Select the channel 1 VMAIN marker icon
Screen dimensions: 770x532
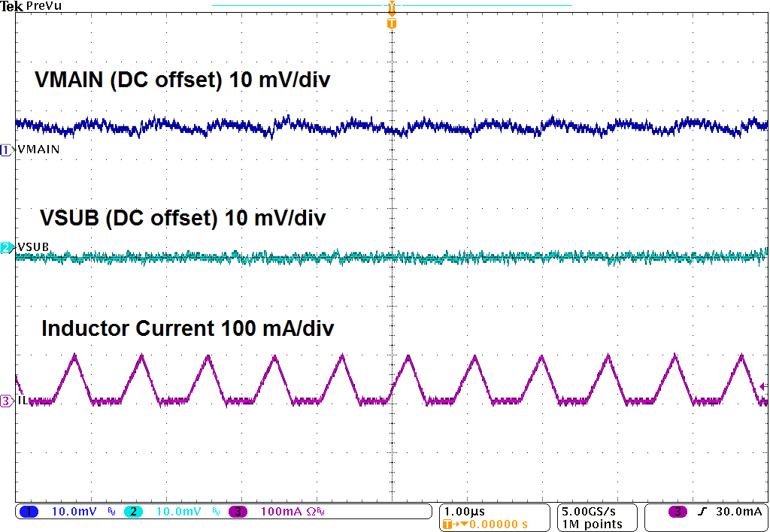[6, 150]
